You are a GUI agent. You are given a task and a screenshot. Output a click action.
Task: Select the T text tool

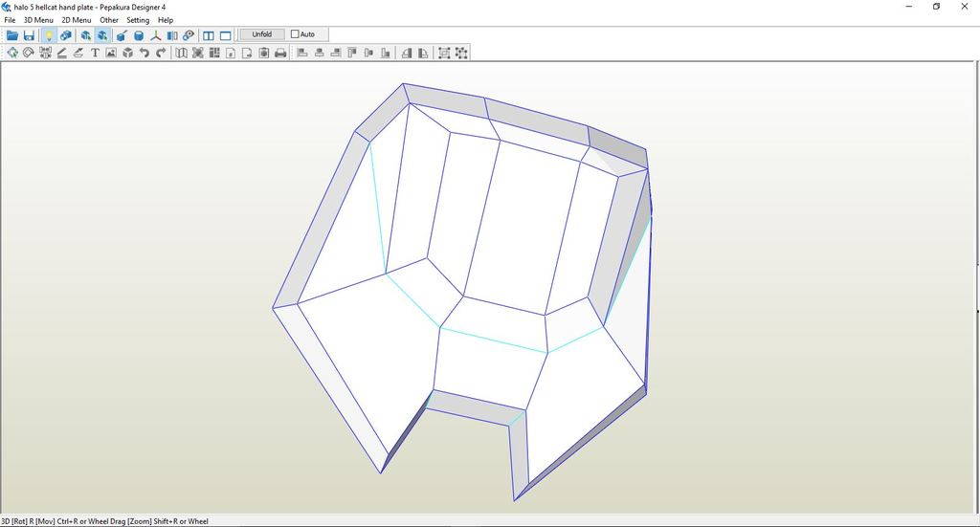tap(95, 53)
